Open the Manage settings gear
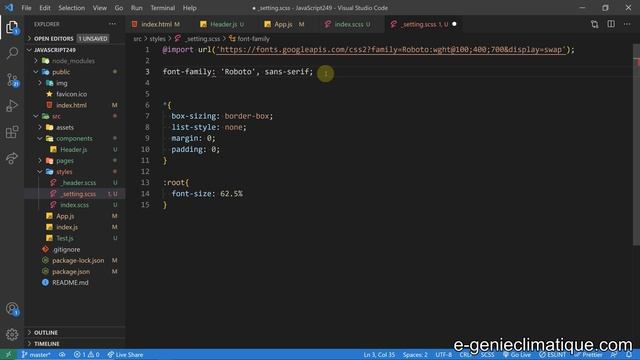 12,335
